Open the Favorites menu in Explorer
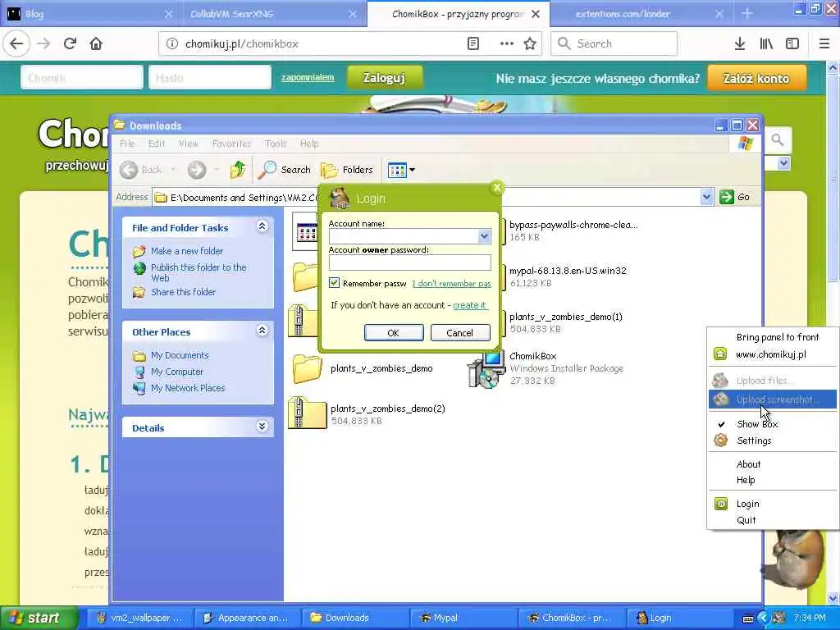This screenshot has height=630, width=840. coord(231,144)
